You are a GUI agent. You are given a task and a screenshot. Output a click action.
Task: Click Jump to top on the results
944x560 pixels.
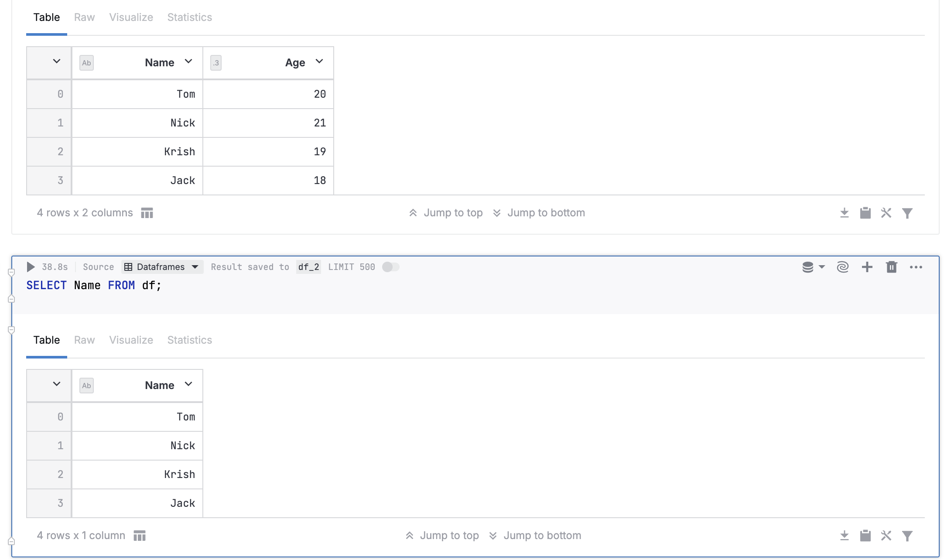(x=450, y=535)
